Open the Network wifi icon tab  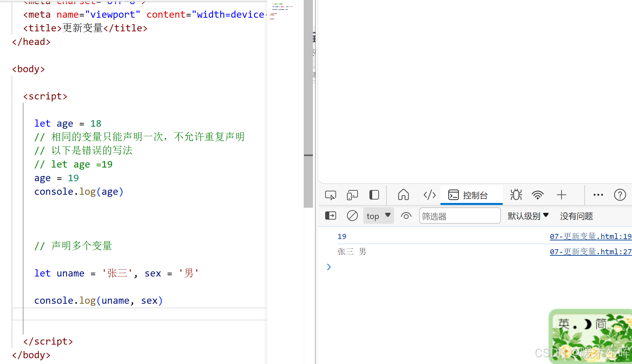(x=537, y=195)
